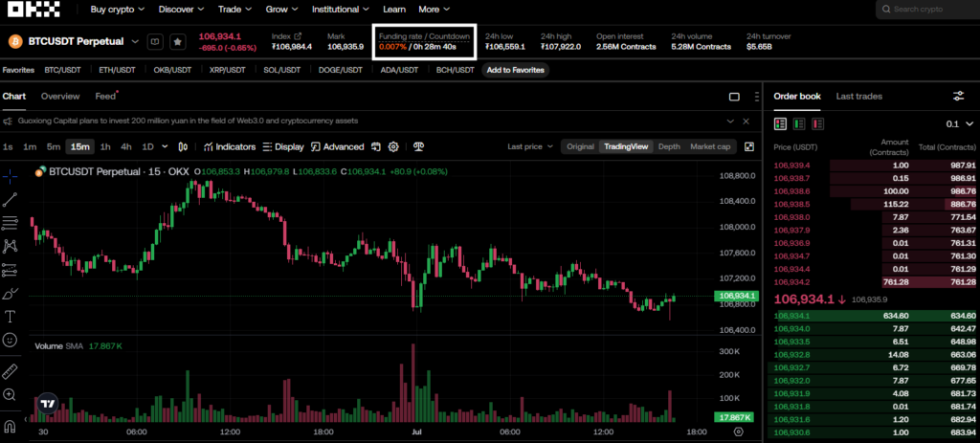980x443 pixels.
Task: Click the TradingView logo badge
Action: click(x=47, y=404)
